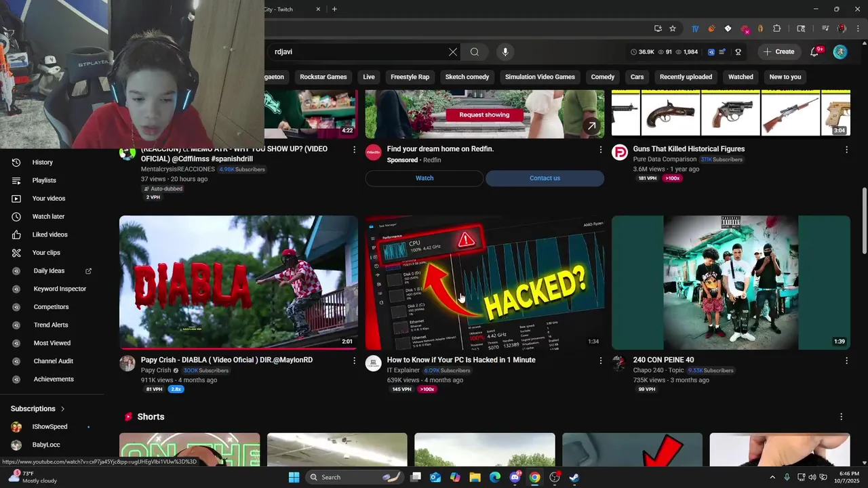Open the browser Extensions puzzle icon

click(777, 28)
